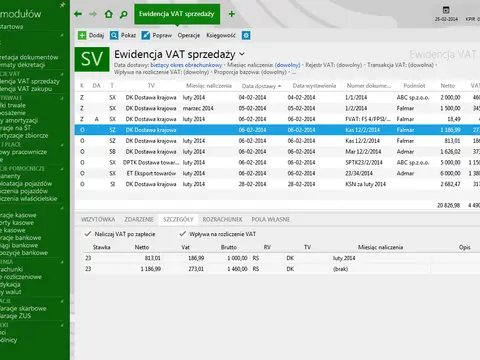This screenshot has width=480, height=360.
Task: Click the Dodaj green plus button
Action: (x=91, y=35)
